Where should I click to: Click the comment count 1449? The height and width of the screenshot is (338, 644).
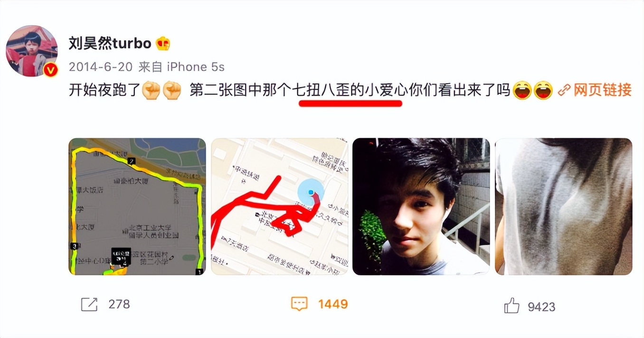coord(333,304)
